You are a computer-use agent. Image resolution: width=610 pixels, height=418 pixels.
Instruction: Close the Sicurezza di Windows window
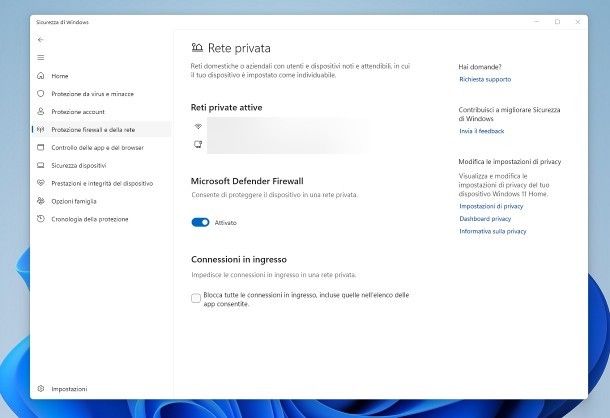point(578,22)
